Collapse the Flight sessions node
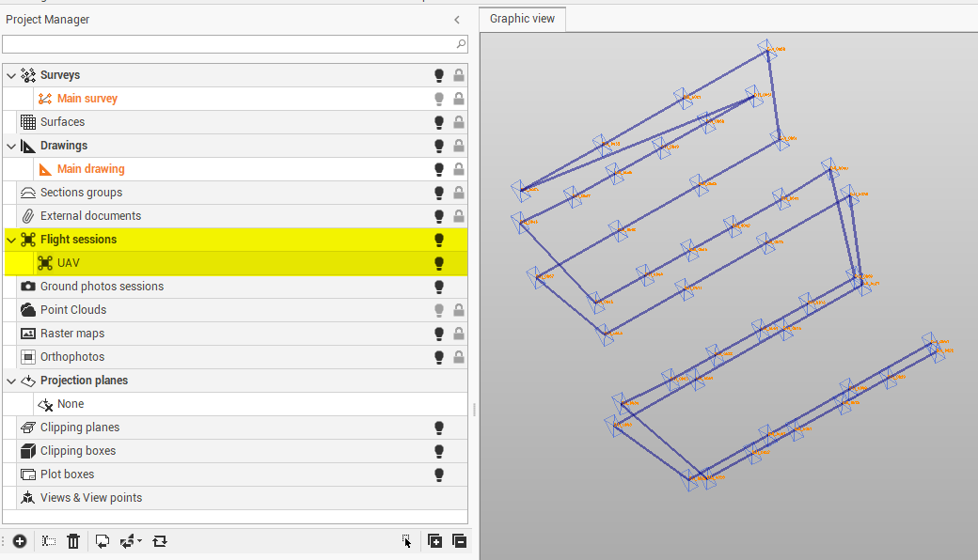Screen dimensions: 978x560 point(11,240)
